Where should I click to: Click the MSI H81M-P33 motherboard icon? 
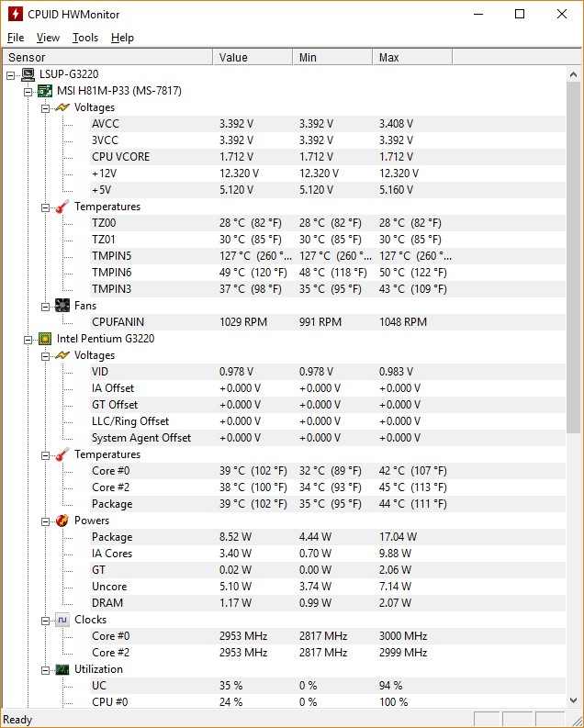[x=44, y=91]
